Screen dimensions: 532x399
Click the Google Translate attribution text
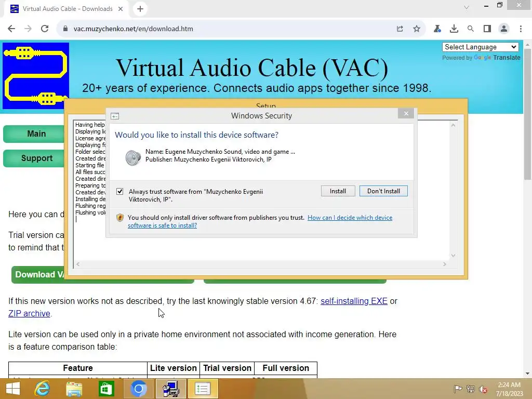tap(481, 58)
